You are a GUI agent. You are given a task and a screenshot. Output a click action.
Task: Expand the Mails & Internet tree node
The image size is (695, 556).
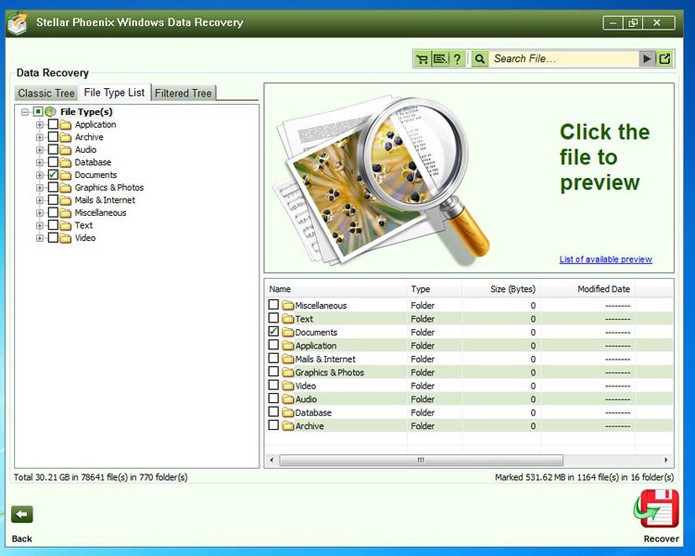click(39, 200)
